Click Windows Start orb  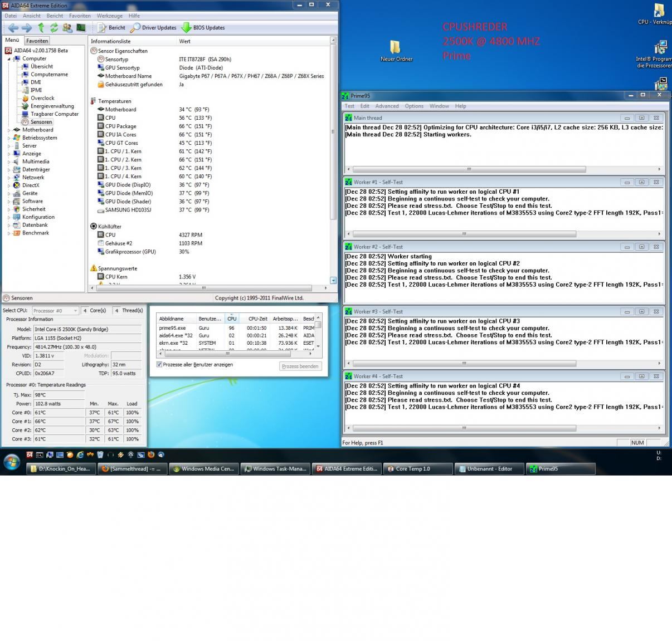[x=12, y=462]
